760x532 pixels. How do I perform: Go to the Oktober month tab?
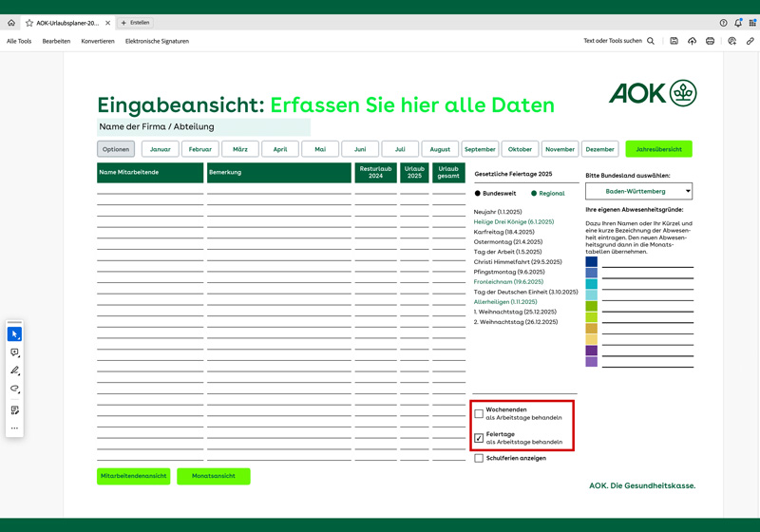(x=520, y=149)
